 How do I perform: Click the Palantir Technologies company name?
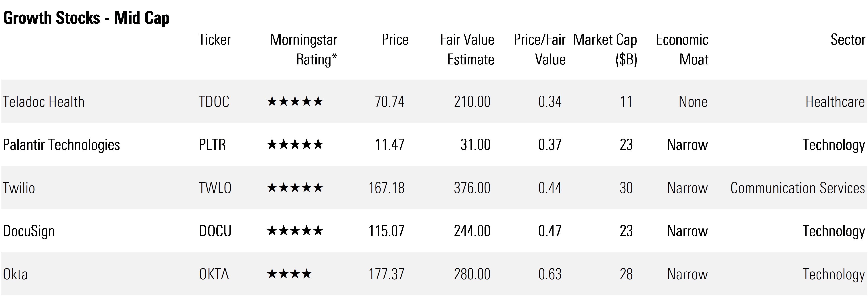click(61, 145)
